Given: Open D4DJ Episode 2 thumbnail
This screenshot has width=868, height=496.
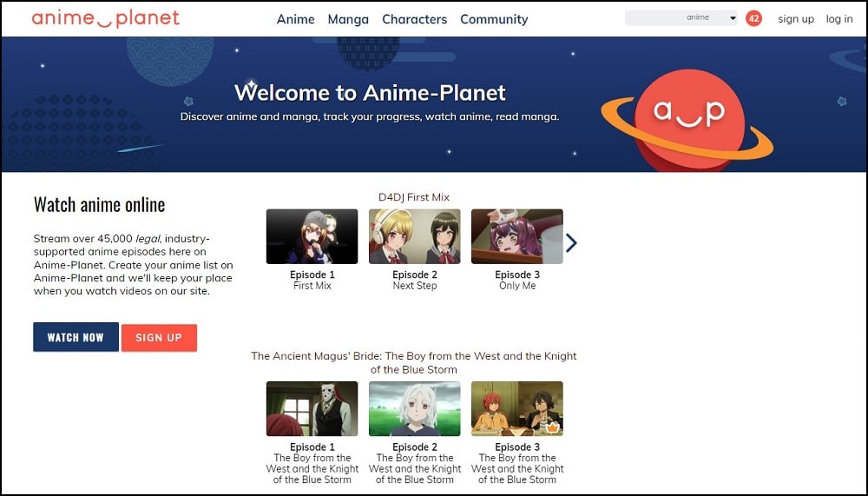Looking at the screenshot, I should [415, 236].
